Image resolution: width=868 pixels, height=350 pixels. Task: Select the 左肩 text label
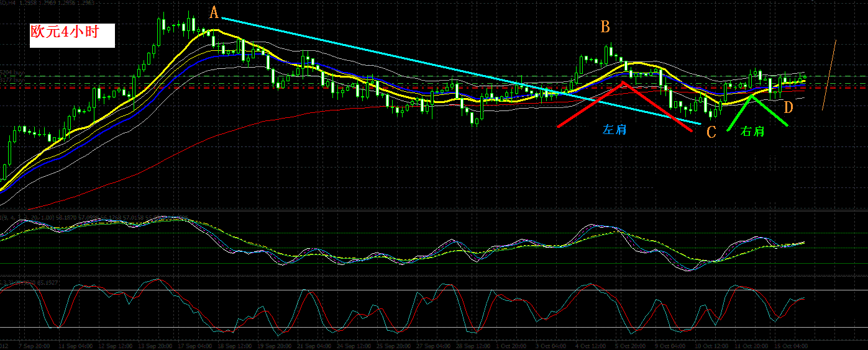click(x=613, y=129)
